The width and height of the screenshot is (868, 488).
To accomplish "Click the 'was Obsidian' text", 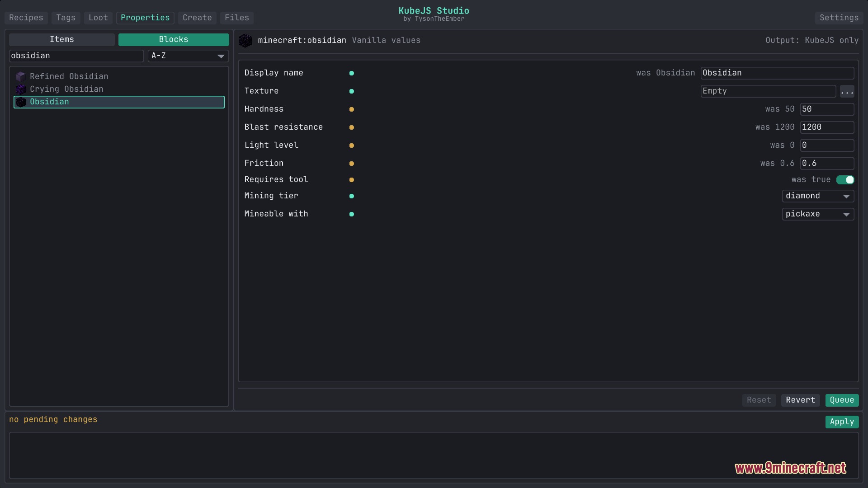I will coord(665,73).
